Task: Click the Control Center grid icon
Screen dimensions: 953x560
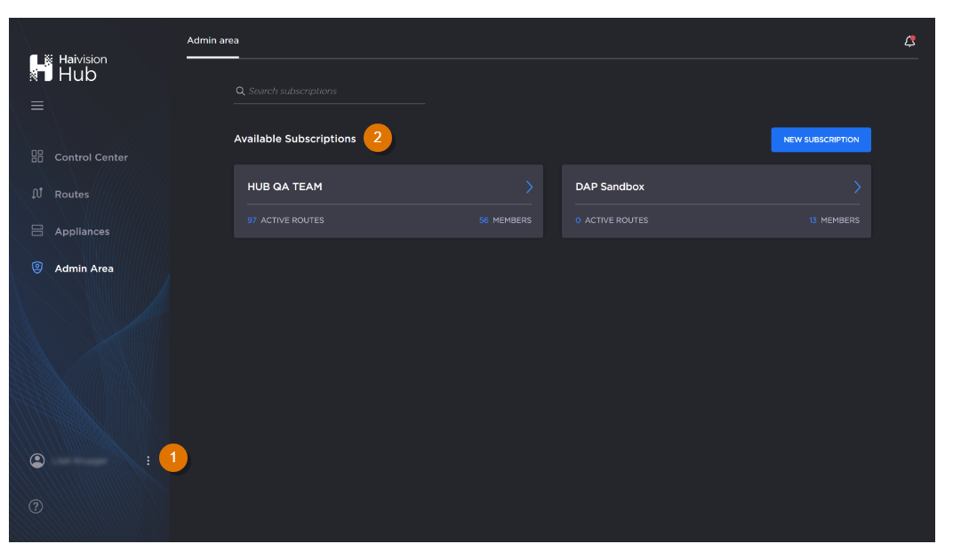Action: coord(37,156)
